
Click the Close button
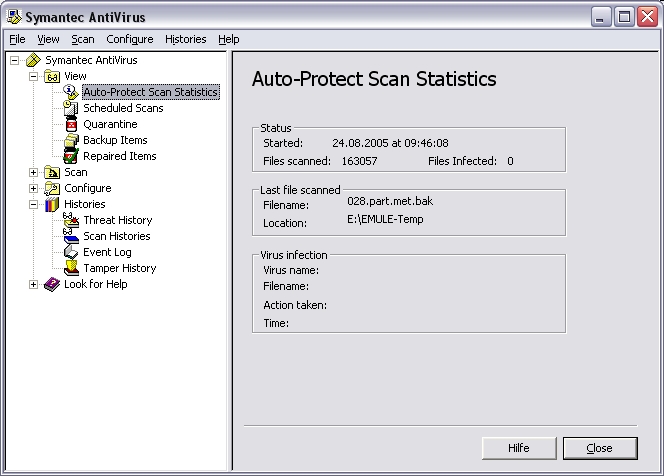coord(600,448)
